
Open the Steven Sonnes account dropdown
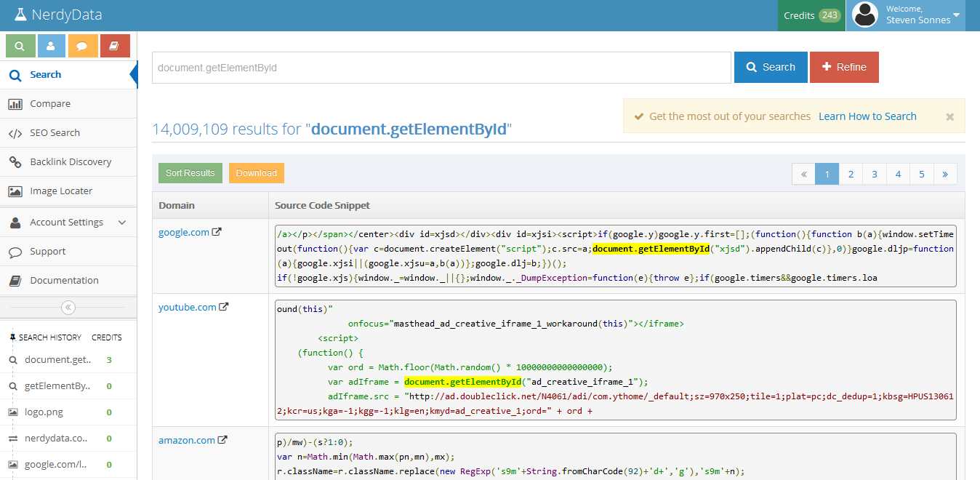coord(906,15)
